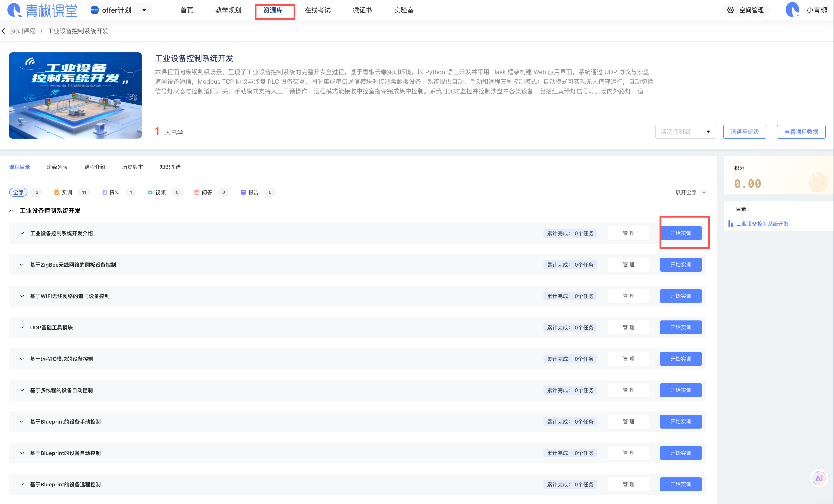Image resolution: width=834 pixels, height=504 pixels.
Task: Open 空间管理 gear settings icon
Action: coord(731,10)
